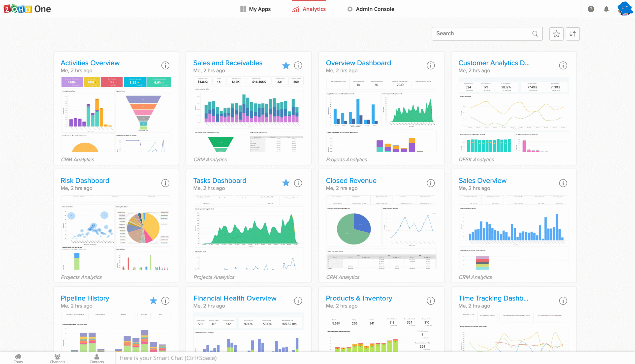The image size is (635, 364).
Task: Click the info icon on Activities Overview
Action: pyautogui.click(x=165, y=65)
